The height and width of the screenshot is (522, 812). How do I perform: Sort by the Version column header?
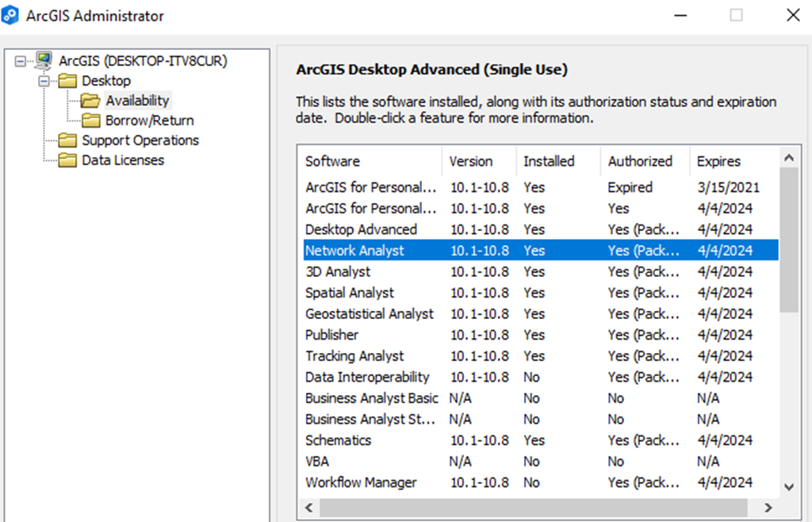click(x=478, y=162)
